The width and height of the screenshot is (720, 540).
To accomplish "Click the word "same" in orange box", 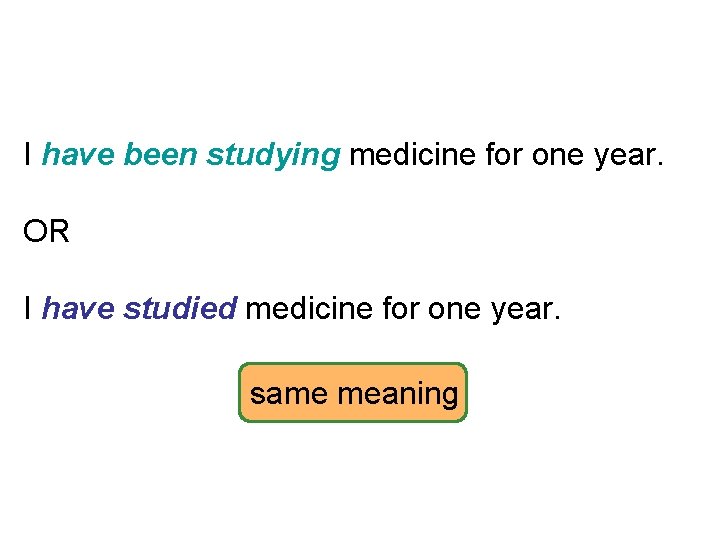I will pyautogui.click(x=289, y=394).
